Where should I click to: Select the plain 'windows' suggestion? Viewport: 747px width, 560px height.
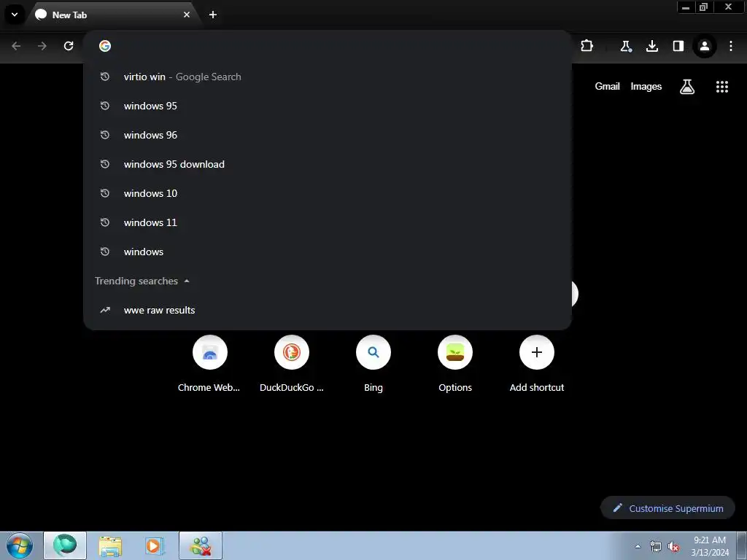[x=328, y=252]
